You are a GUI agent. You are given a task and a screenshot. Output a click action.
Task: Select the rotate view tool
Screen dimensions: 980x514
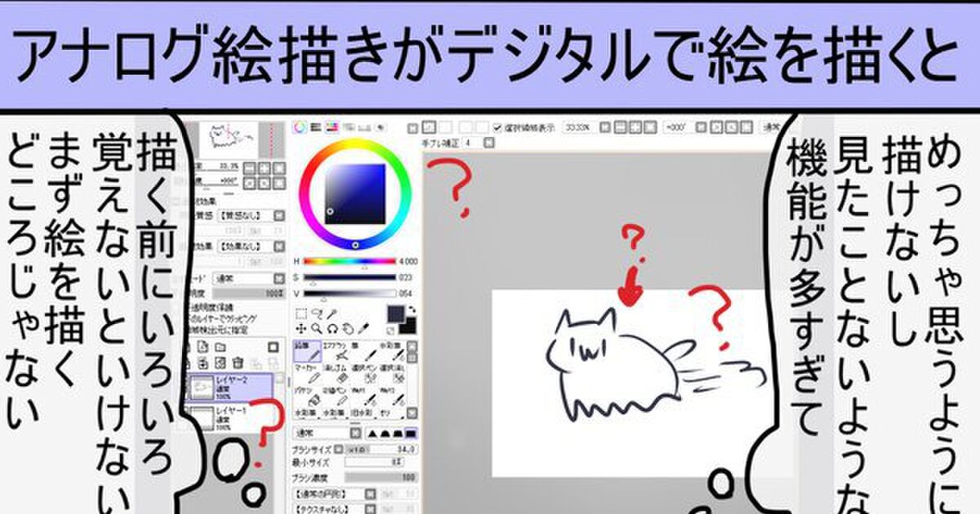(332, 328)
